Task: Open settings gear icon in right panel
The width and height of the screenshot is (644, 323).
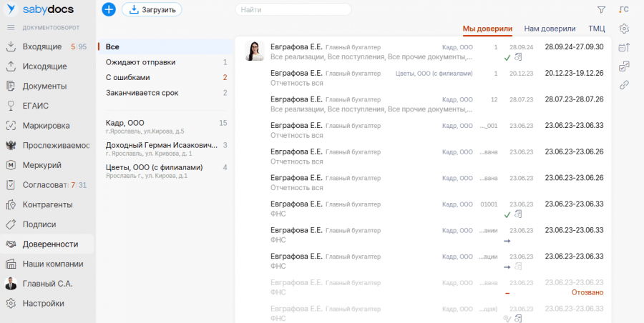Action: [x=624, y=29]
